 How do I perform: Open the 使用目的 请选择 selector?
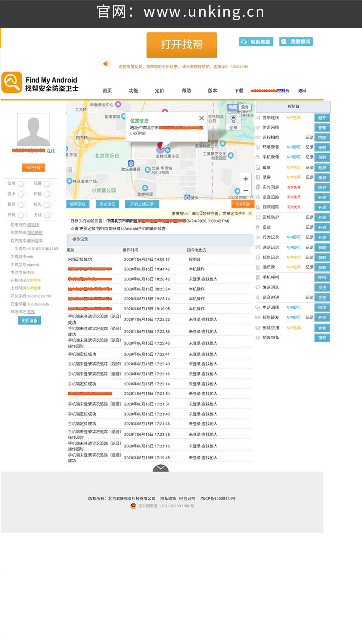tap(33, 225)
